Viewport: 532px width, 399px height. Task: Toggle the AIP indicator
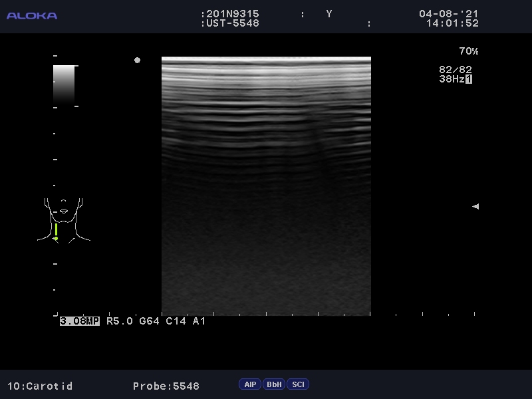(x=250, y=384)
